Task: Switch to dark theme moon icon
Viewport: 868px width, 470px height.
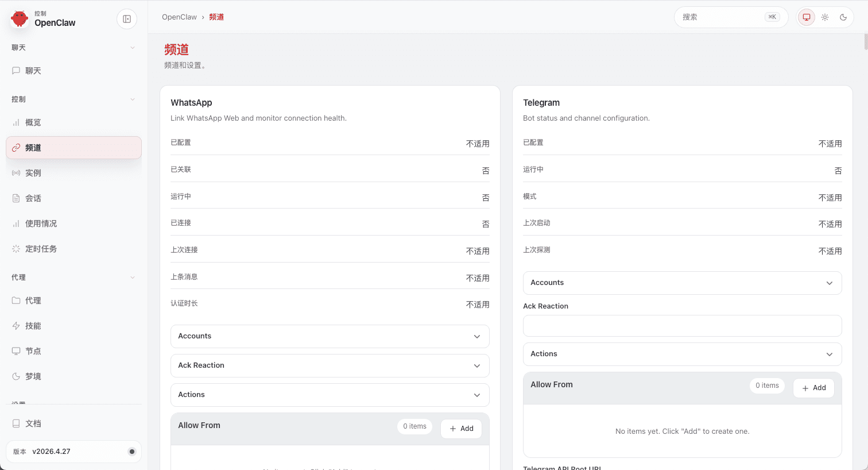Action: [843, 17]
